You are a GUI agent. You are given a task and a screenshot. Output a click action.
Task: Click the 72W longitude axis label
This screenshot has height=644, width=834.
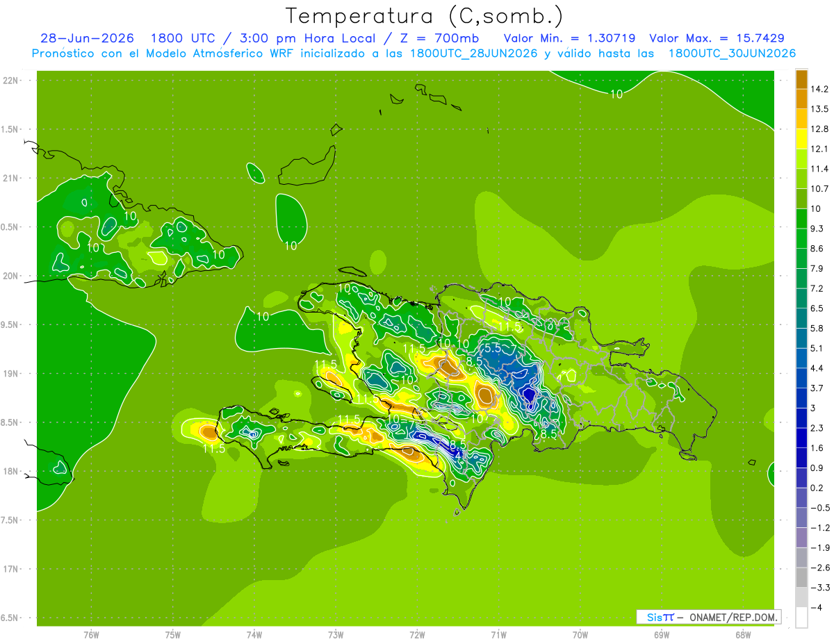417,634
